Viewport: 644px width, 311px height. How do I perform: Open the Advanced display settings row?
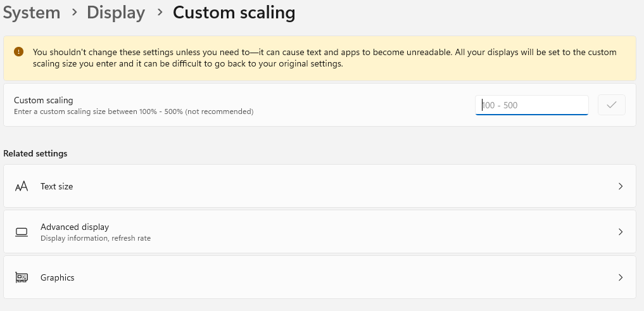[317, 232]
